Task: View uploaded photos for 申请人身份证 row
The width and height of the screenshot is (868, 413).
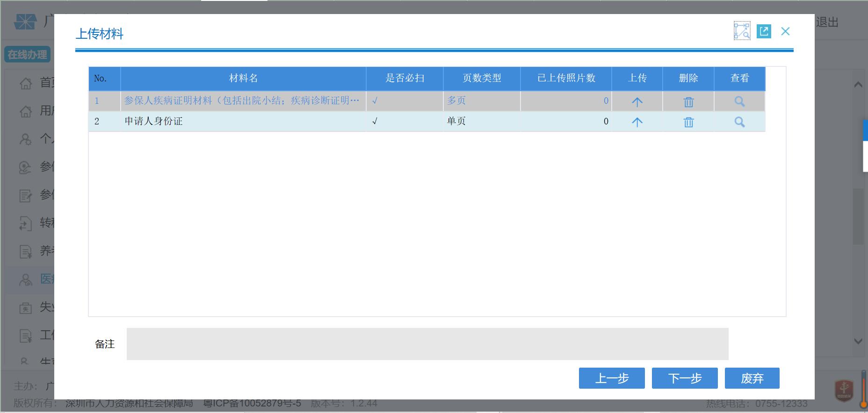Action: 739,122
